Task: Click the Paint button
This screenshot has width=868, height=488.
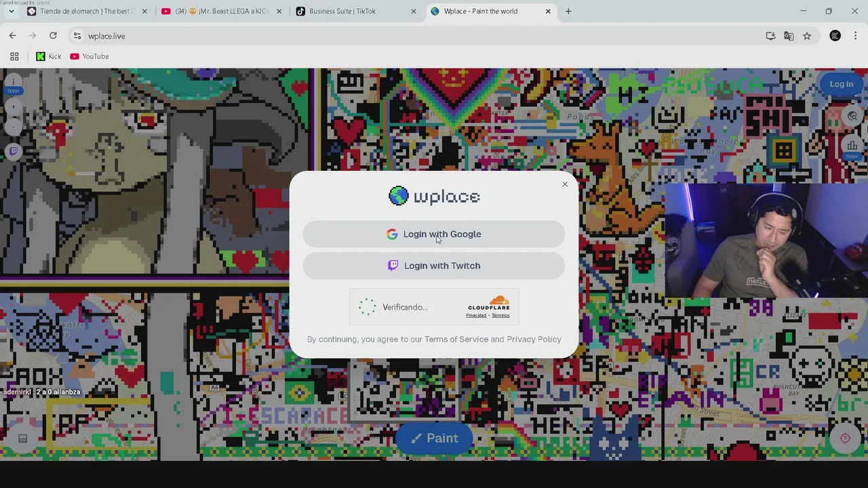Action: click(x=434, y=438)
